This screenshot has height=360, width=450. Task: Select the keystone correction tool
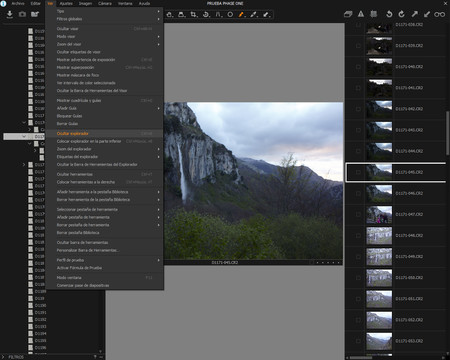tap(218, 14)
